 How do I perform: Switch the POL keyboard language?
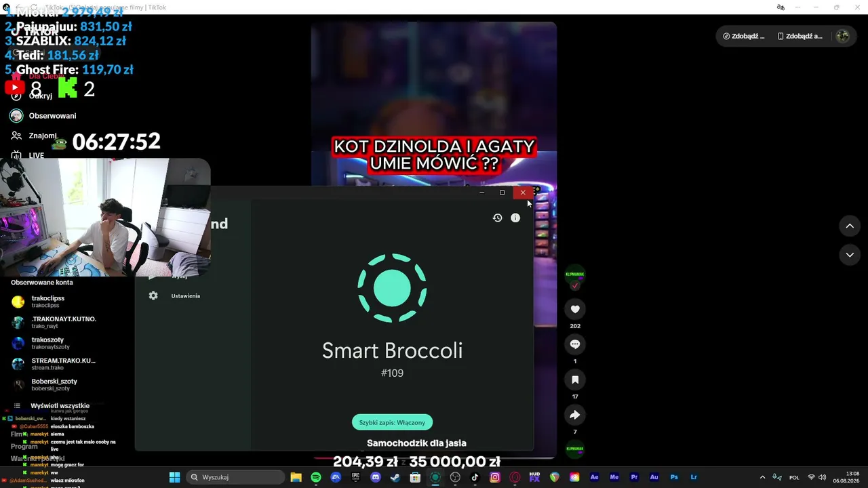[794, 477]
